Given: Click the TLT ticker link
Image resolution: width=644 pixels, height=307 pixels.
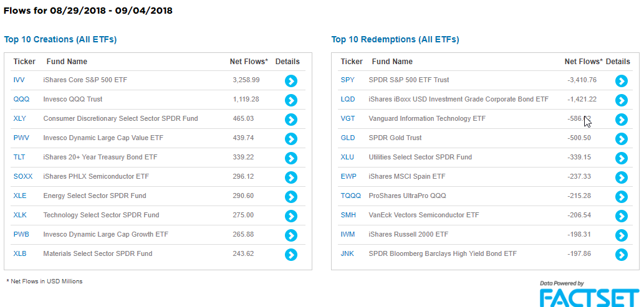Looking at the screenshot, I should coord(19,157).
